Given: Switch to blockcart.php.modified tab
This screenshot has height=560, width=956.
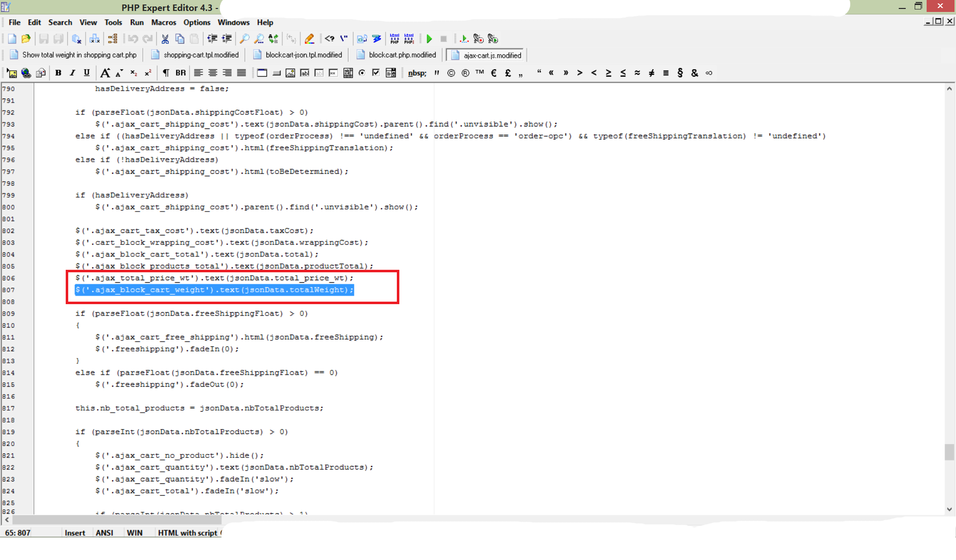Looking at the screenshot, I should (402, 55).
